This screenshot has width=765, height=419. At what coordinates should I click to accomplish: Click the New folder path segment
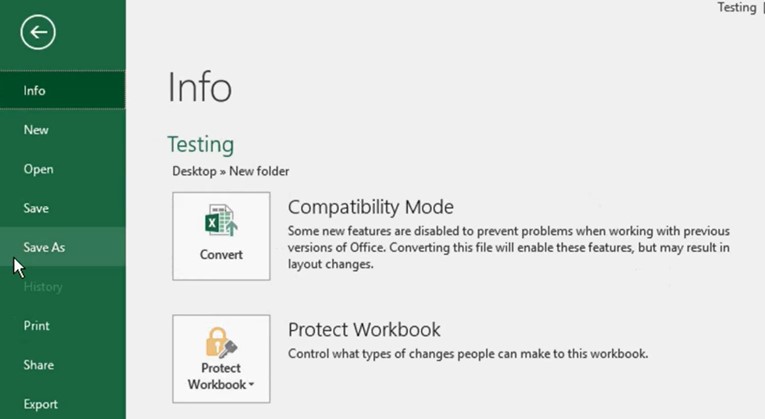[259, 171]
